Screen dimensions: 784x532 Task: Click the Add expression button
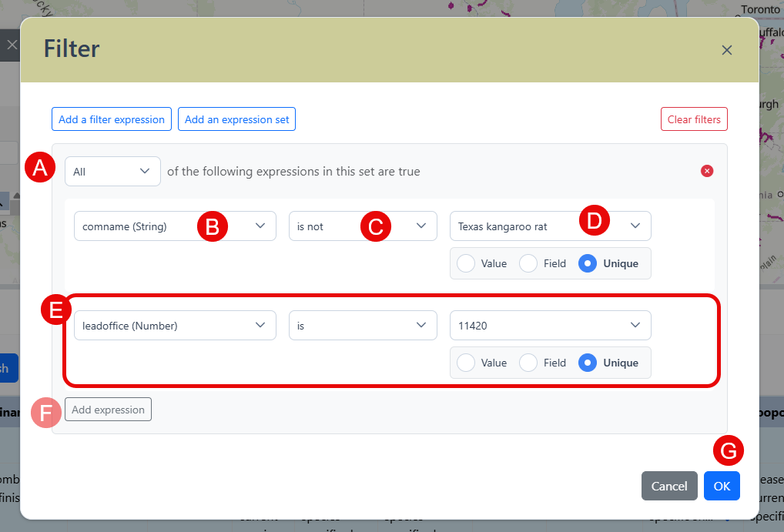click(x=108, y=410)
